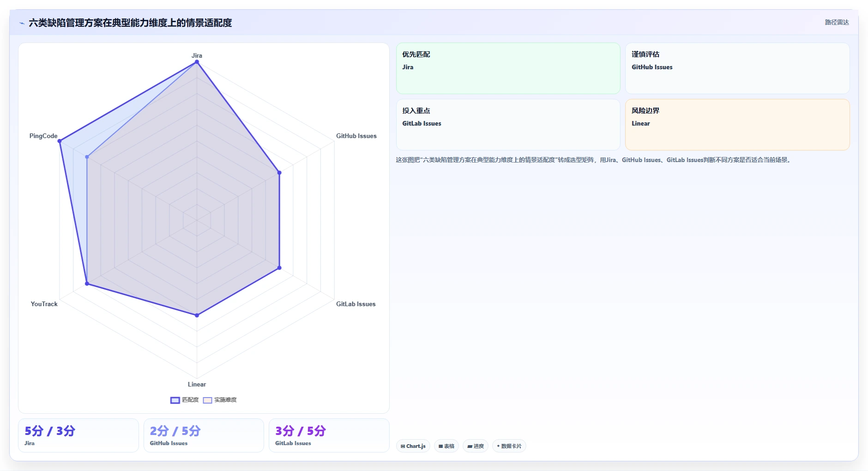The height and width of the screenshot is (471, 868).
Task: Click the GitLab Issues data point on radar
Action: pos(279,268)
